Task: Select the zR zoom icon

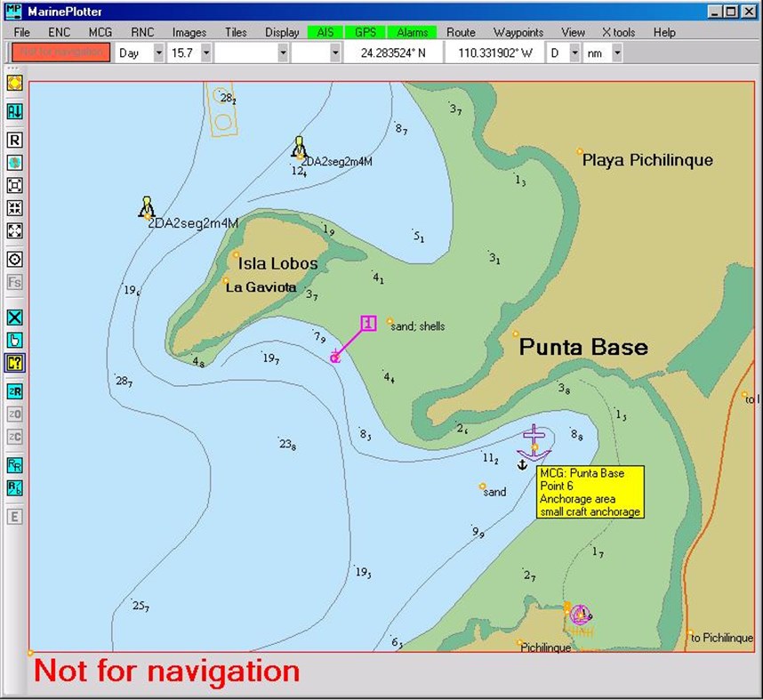Action: 13,390
